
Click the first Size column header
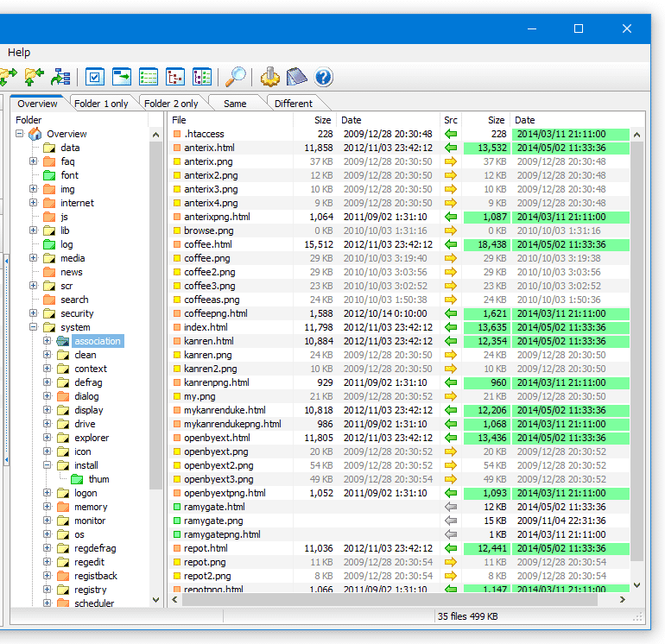(314, 120)
